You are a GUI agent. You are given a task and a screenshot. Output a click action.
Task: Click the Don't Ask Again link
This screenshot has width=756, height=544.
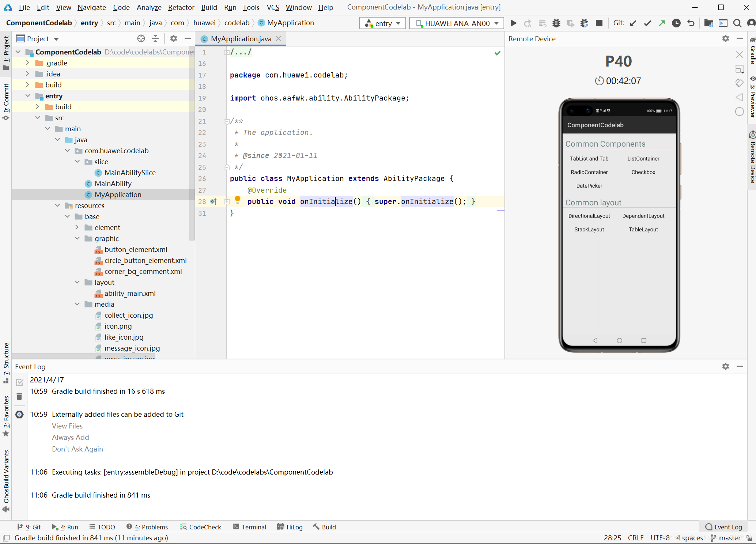click(78, 449)
